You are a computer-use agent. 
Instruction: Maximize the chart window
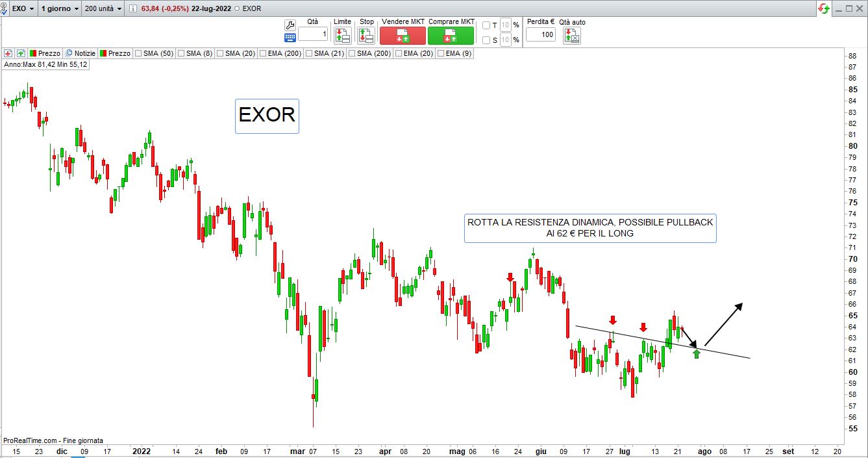point(850,8)
